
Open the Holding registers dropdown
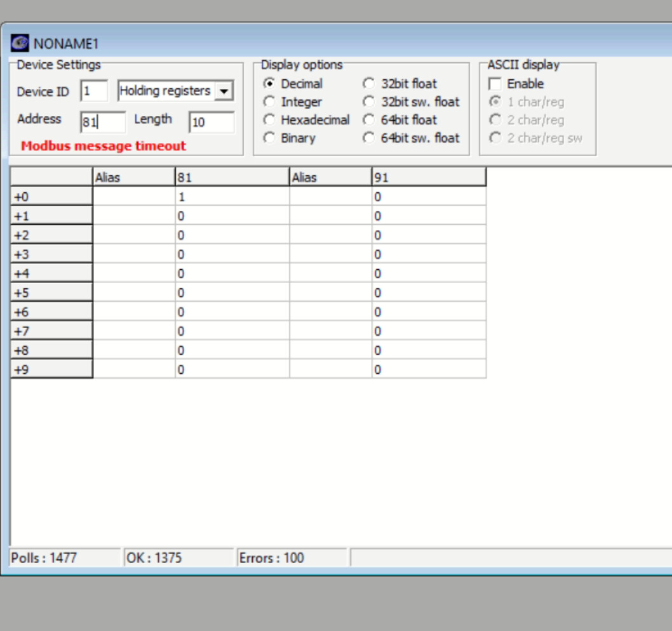click(x=223, y=91)
